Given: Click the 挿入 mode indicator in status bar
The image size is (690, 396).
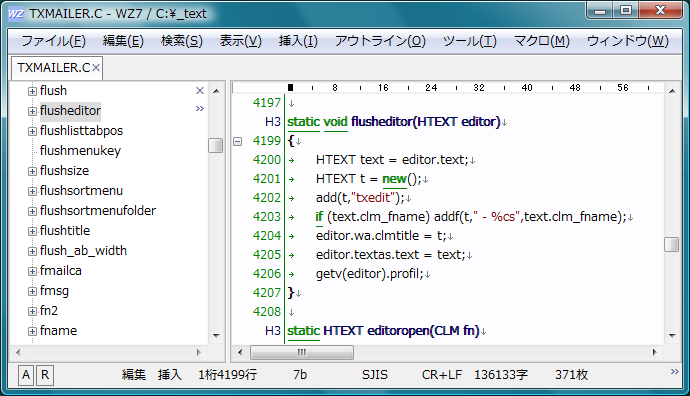Looking at the screenshot, I should click(169, 375).
